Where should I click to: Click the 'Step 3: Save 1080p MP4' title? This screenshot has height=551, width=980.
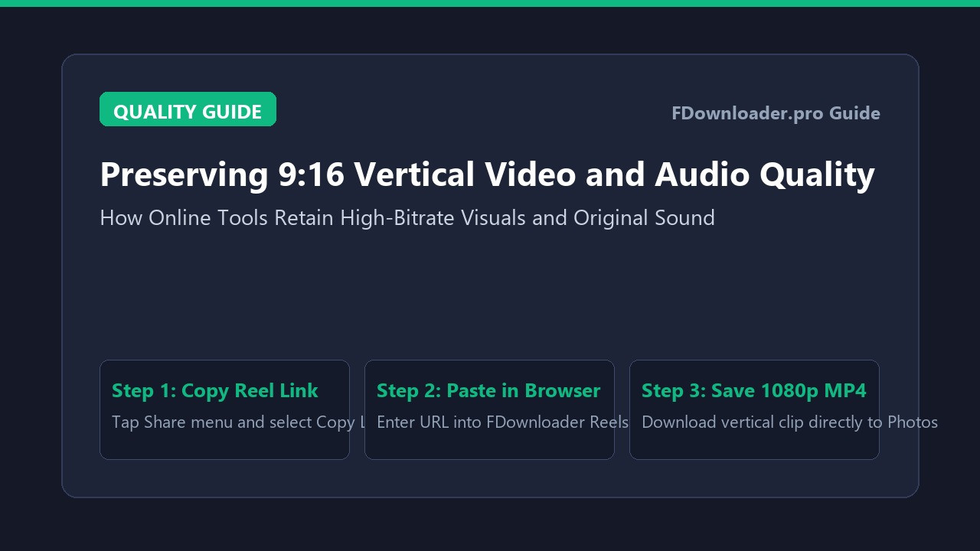[754, 390]
